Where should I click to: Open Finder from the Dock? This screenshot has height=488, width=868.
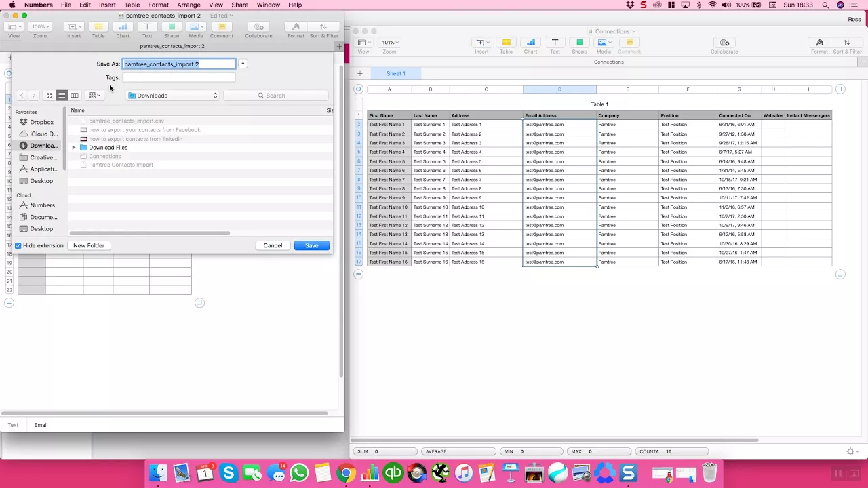[158, 472]
